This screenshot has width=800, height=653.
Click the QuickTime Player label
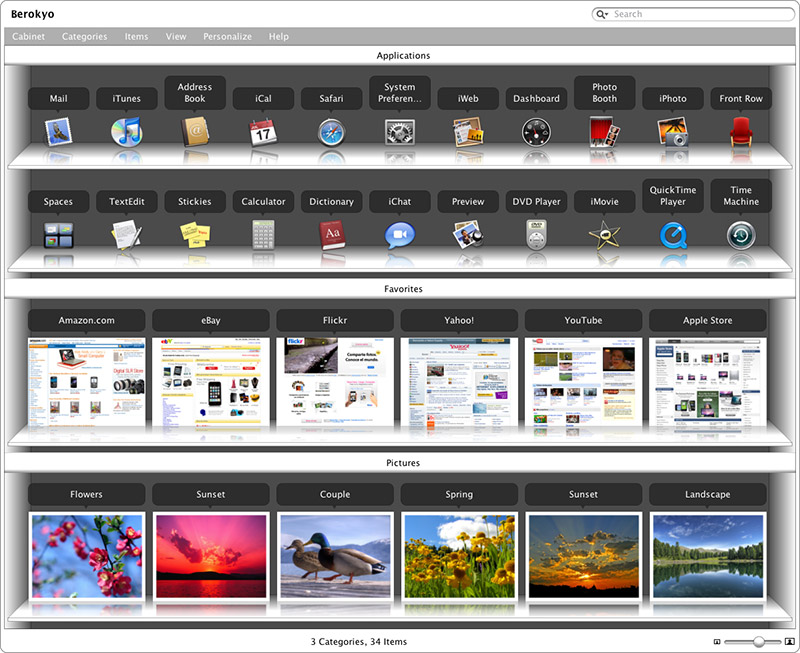pyautogui.click(x=672, y=195)
